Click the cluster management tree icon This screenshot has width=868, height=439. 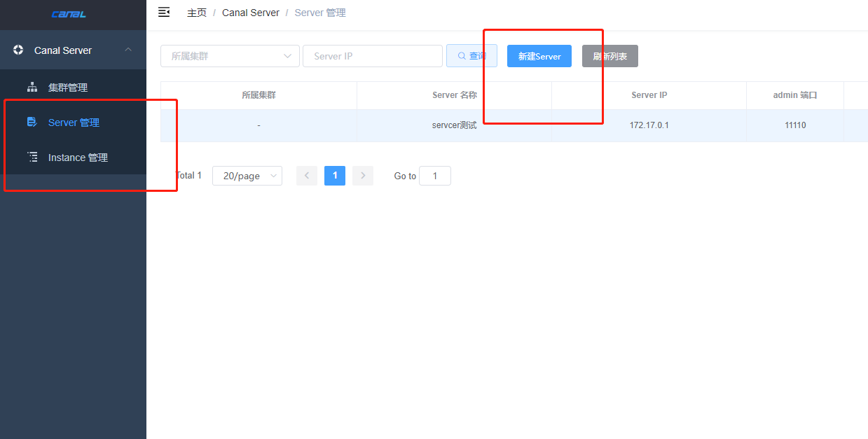[32, 87]
